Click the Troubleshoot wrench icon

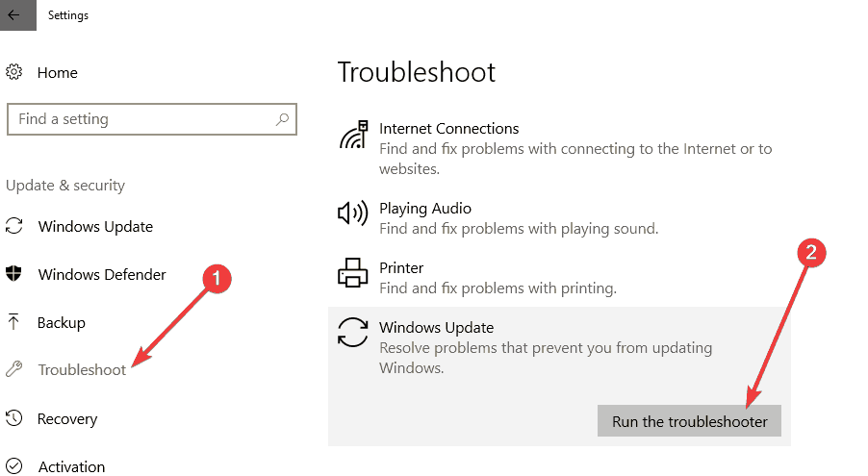[14, 370]
